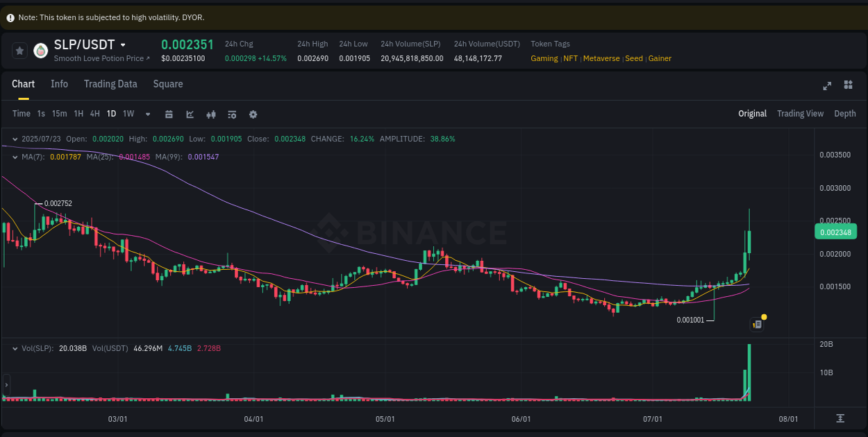868x437 pixels.
Task: Switch chart to Trading View mode
Action: (x=800, y=113)
